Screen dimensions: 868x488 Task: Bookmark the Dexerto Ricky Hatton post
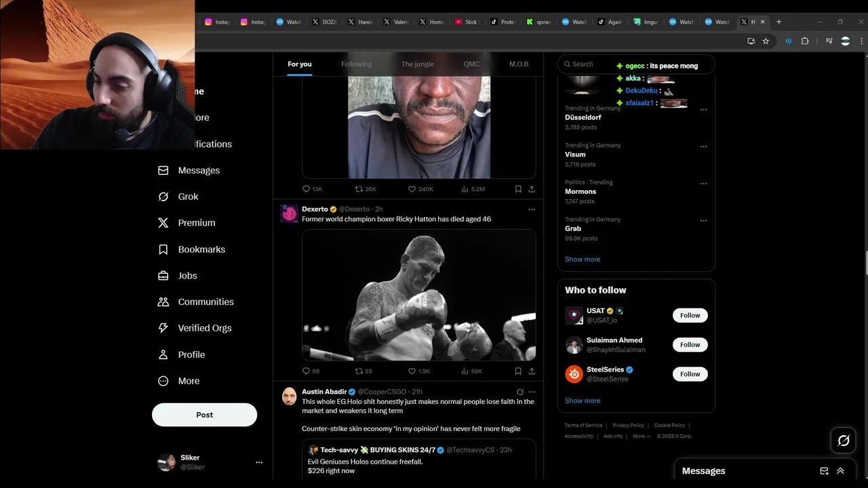coord(518,371)
